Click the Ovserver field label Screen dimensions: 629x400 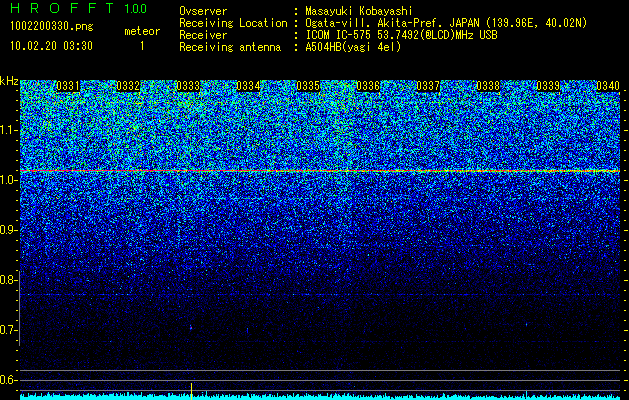tap(203, 11)
